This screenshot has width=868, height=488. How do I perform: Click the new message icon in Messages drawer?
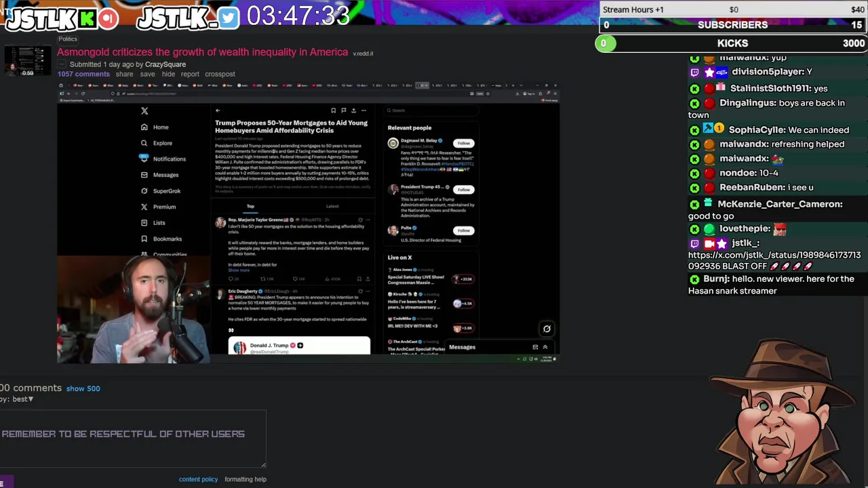coord(535,347)
